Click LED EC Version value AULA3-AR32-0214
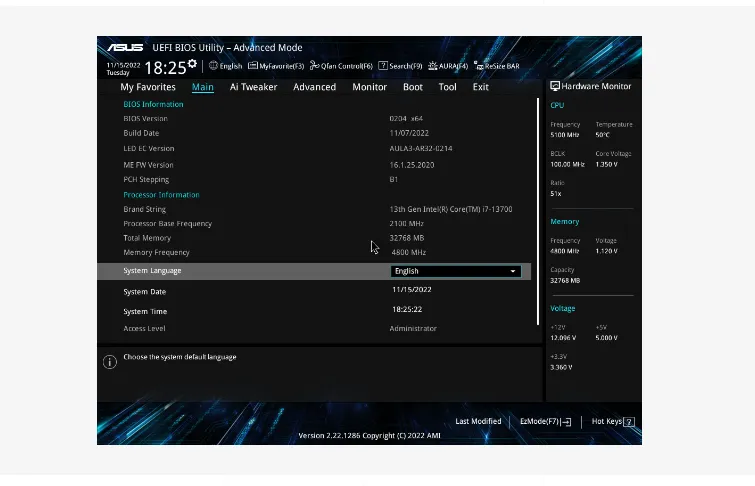 (x=421, y=148)
